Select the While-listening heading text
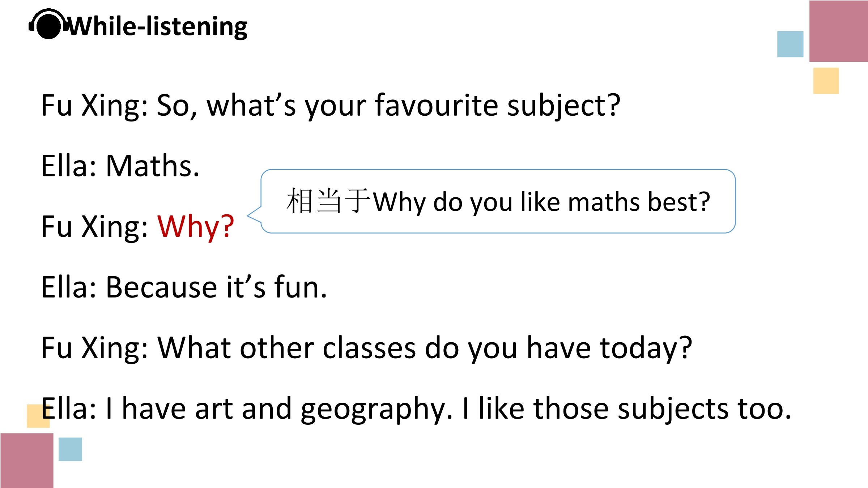The height and width of the screenshot is (488, 868). (x=158, y=27)
